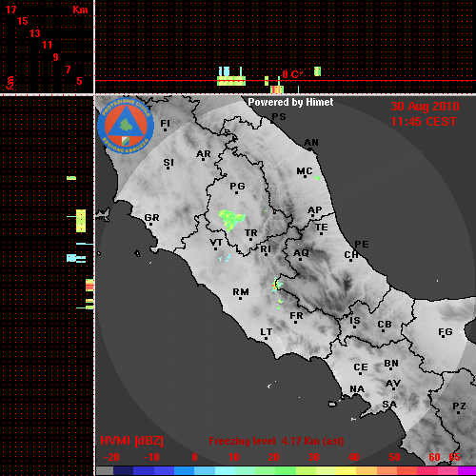Screen dimensions: 476x476
Task: Click 'Freezing level 4.17 Km (asl)' text
Action: click(276, 441)
